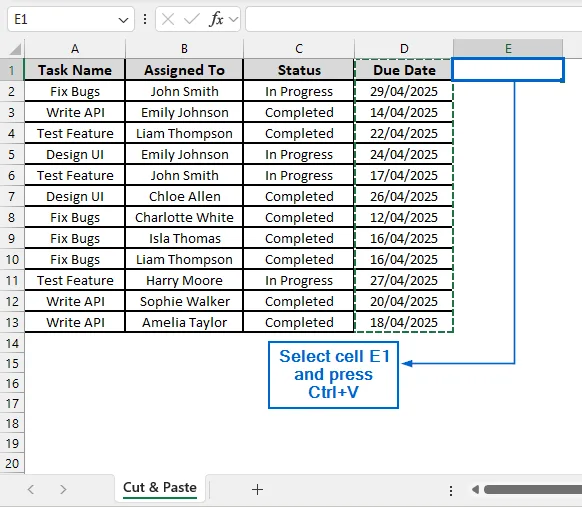The image size is (582, 507).
Task: Click the Status header cell
Action: pos(299,70)
